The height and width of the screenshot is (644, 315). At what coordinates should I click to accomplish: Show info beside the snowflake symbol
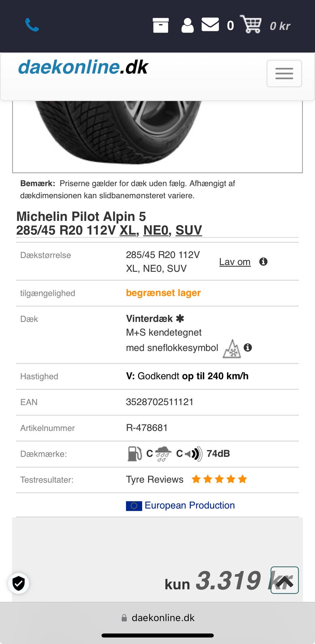click(248, 348)
